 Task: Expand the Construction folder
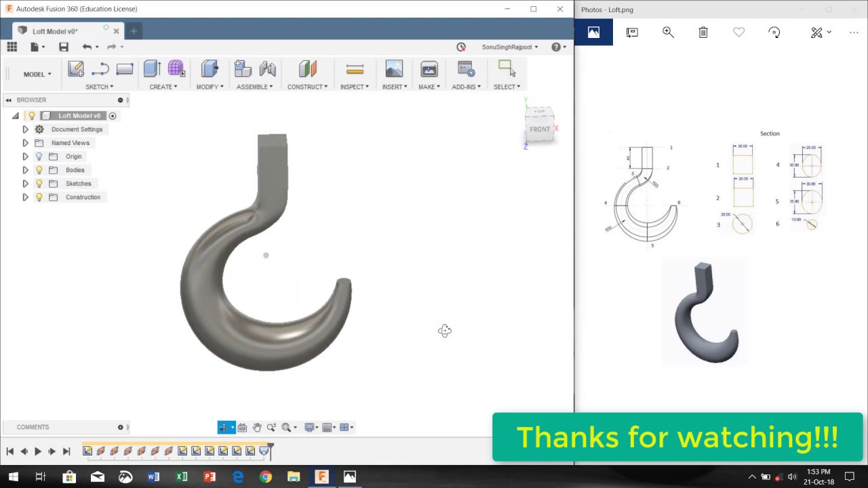tap(25, 197)
